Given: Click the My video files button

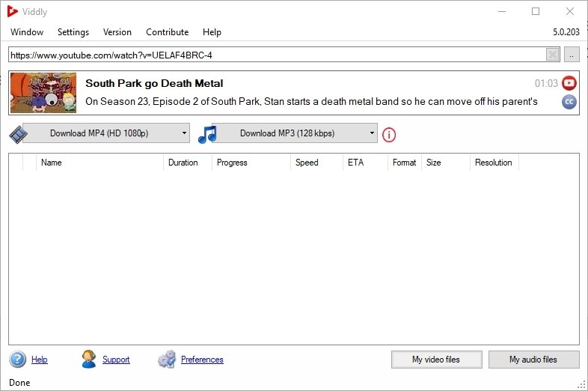Looking at the screenshot, I should point(436,360).
